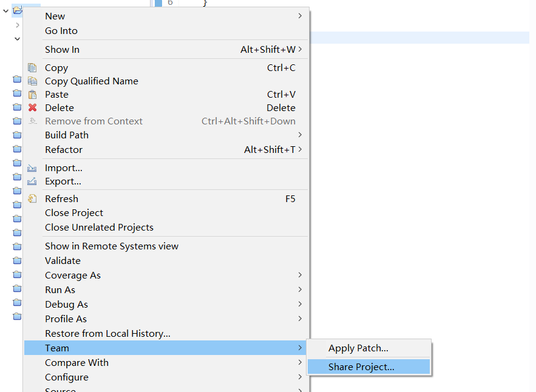Click the F5 shortcut text
Screen dimensions: 536x392
pos(290,199)
